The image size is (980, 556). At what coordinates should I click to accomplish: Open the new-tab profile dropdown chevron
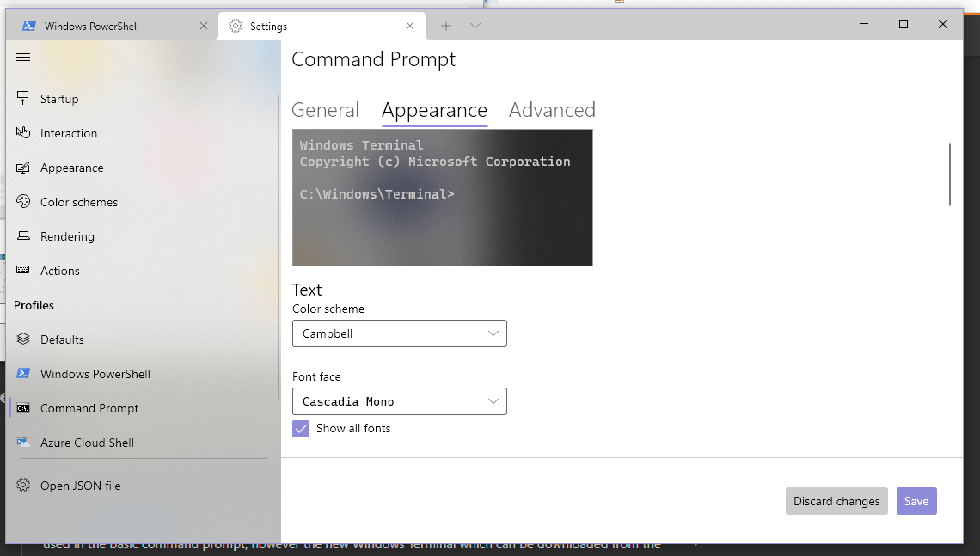click(475, 26)
